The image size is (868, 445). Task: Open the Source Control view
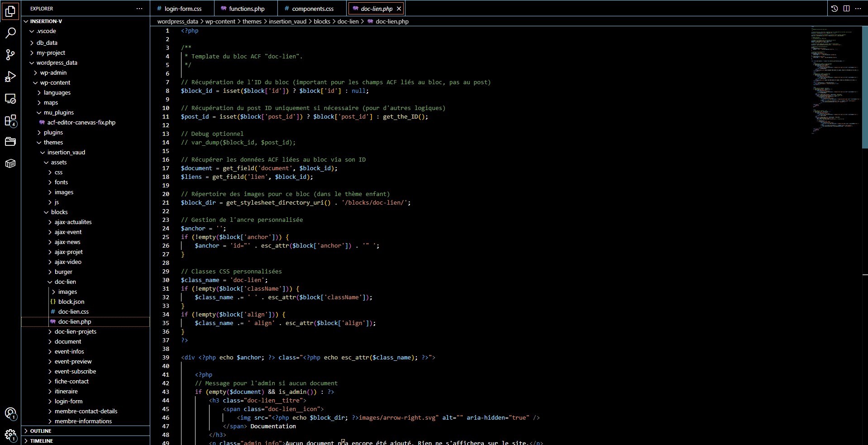tap(10, 55)
